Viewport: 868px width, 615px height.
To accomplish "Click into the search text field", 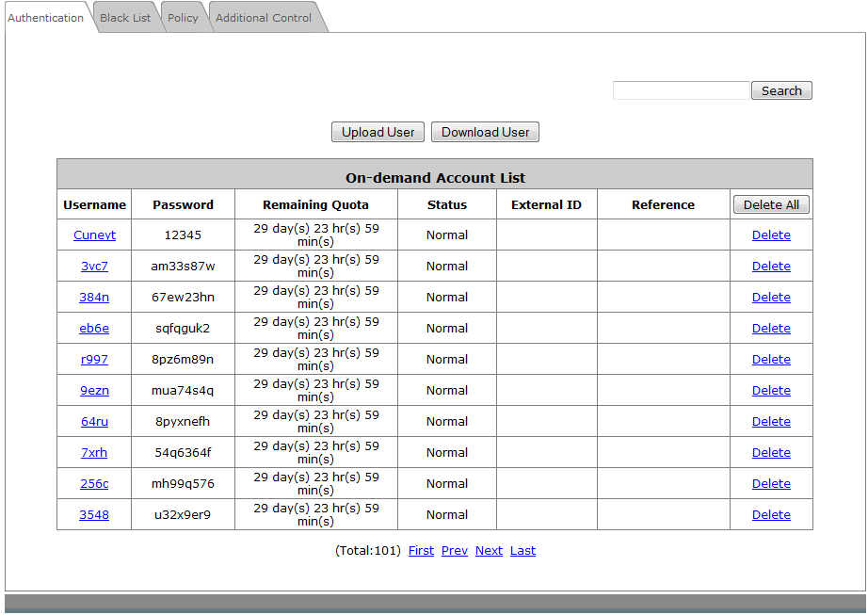I will [x=681, y=90].
